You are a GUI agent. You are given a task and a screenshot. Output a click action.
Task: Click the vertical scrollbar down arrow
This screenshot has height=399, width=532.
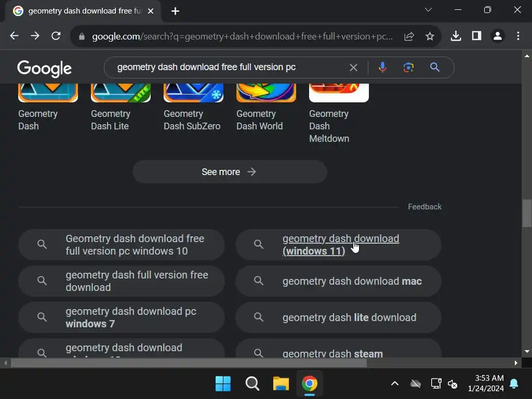527,352
